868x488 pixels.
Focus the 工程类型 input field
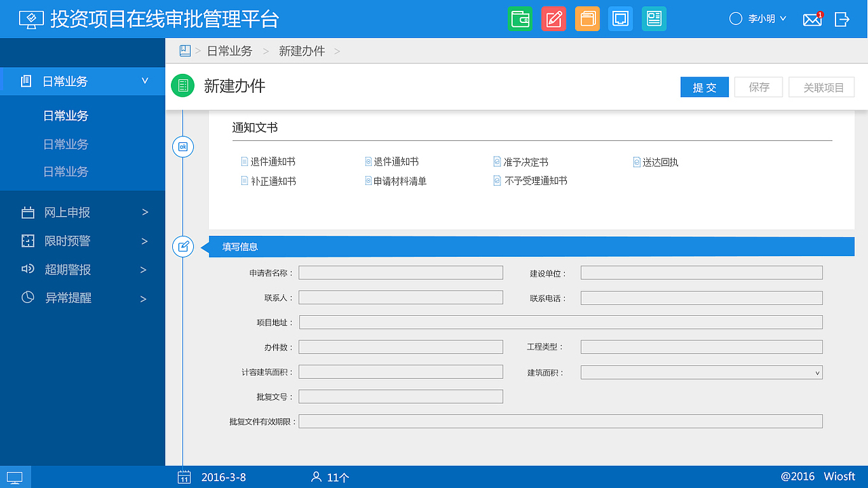pyautogui.click(x=702, y=347)
